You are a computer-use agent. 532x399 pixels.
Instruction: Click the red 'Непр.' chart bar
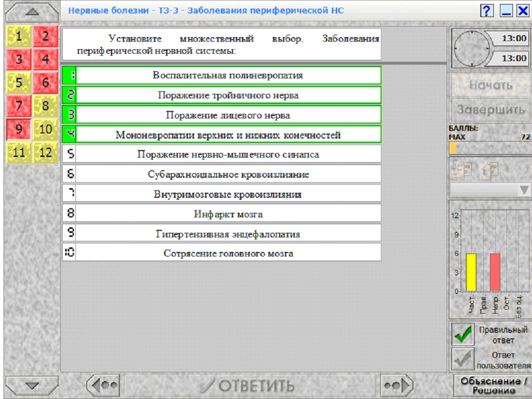pyautogui.click(x=495, y=272)
